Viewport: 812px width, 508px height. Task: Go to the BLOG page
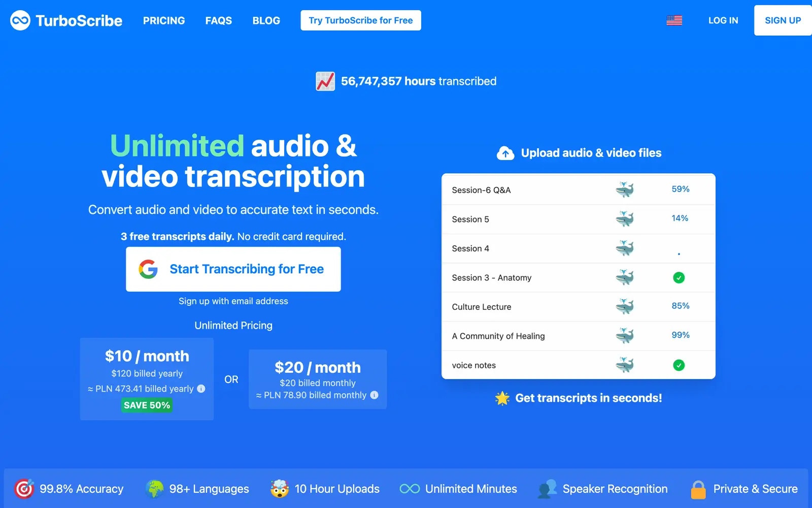click(266, 21)
